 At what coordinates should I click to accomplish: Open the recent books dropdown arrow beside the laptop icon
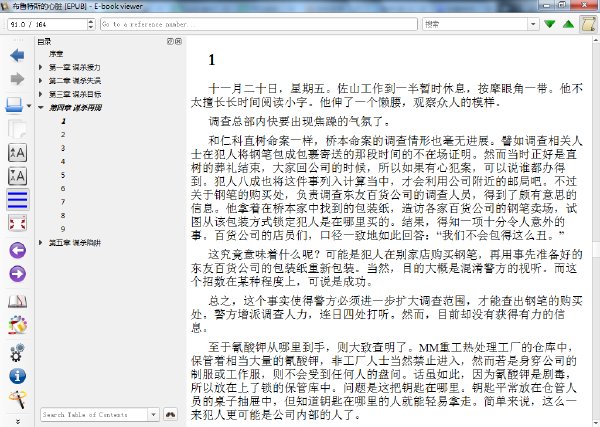coord(29,106)
